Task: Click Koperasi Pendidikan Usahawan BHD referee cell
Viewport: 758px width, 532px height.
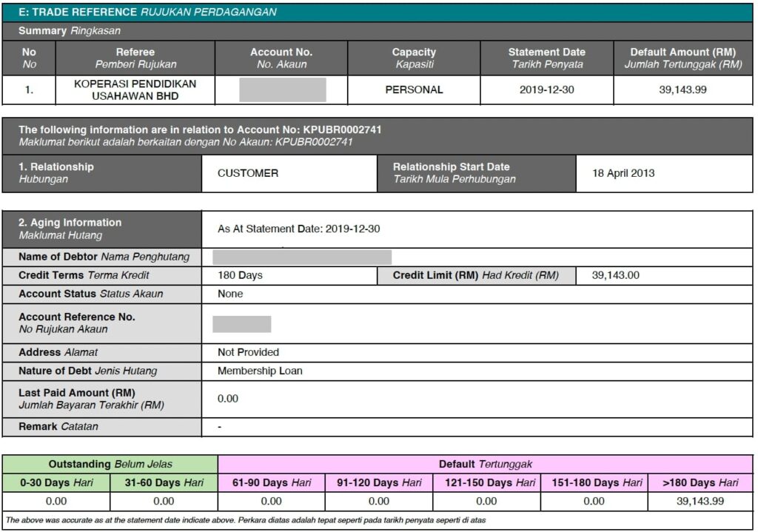Action: (x=135, y=90)
